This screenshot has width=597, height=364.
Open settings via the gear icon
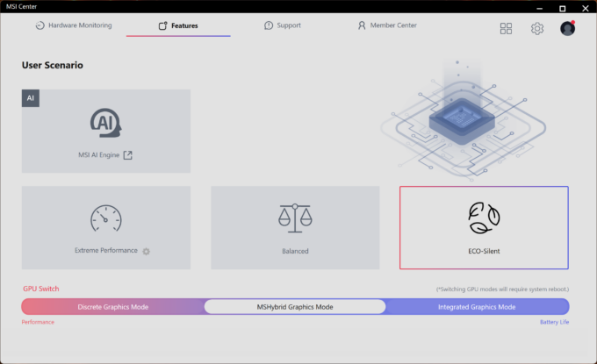click(x=536, y=29)
